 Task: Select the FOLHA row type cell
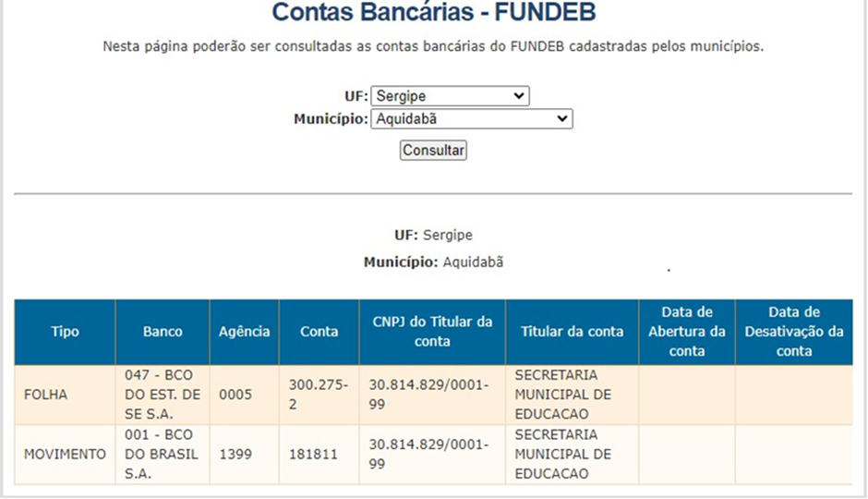[65, 395]
